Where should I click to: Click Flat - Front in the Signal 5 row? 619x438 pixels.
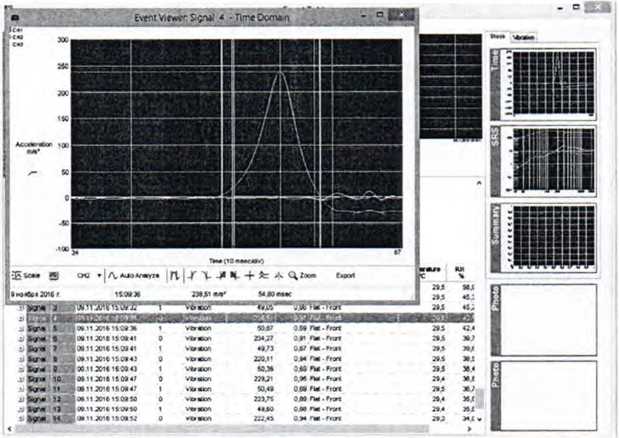[326, 328]
